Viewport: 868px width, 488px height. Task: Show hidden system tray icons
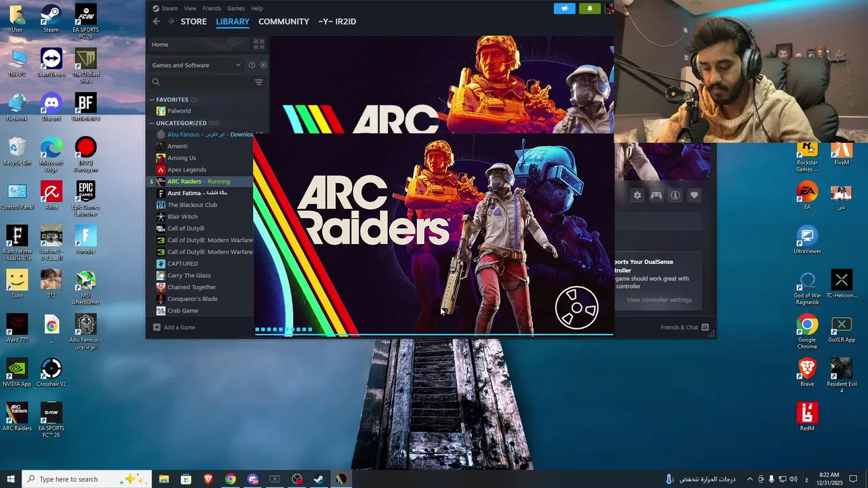[749, 479]
